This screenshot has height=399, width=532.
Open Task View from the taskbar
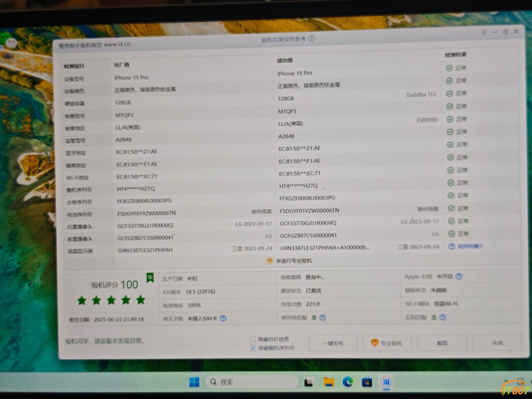(x=309, y=382)
